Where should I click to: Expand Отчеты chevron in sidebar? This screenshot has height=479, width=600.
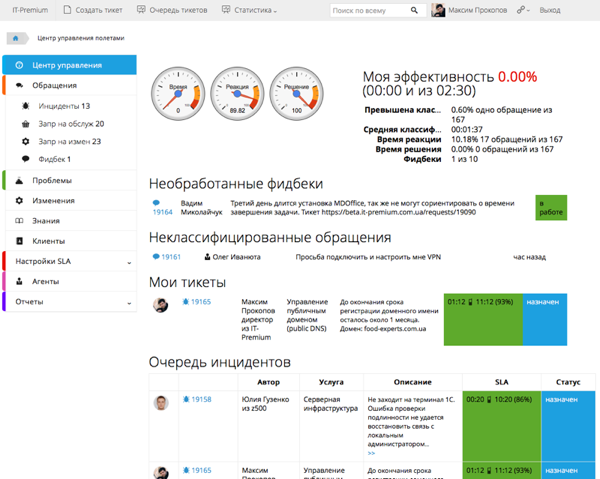click(129, 303)
